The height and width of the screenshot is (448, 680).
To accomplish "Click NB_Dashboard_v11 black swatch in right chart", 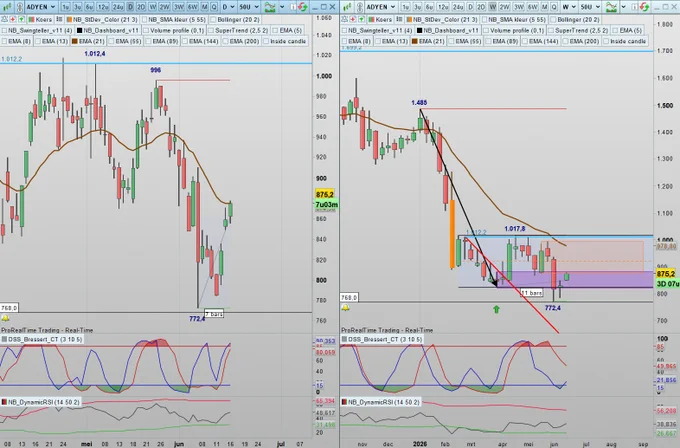I will tap(419, 30).
